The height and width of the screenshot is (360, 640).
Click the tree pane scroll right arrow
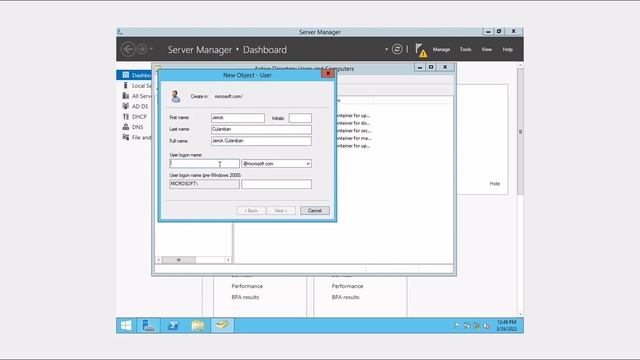(x=228, y=260)
